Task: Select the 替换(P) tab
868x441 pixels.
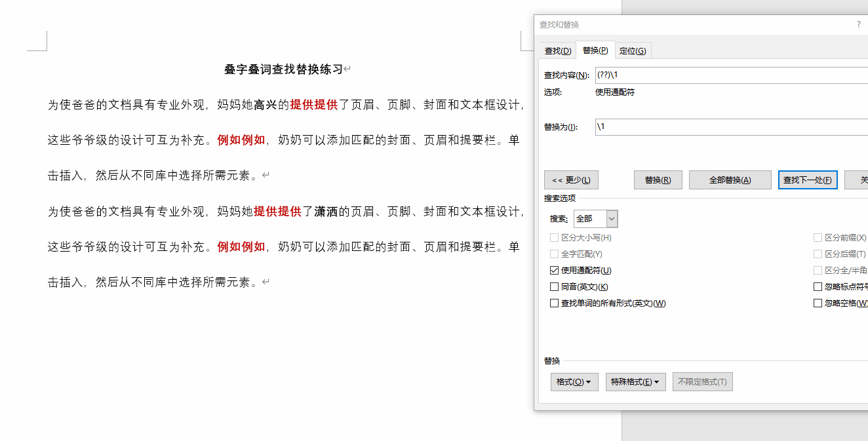Action: (x=595, y=50)
